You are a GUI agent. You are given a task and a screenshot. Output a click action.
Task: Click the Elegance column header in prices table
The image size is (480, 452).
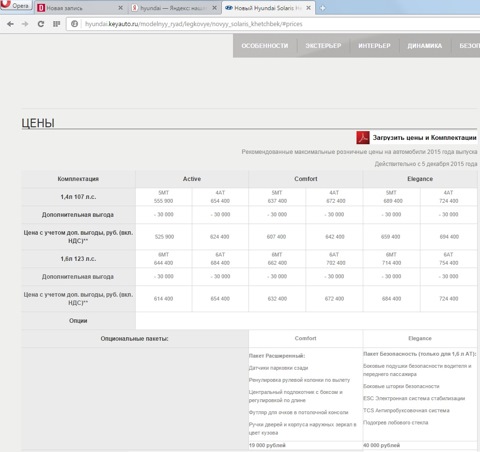pyautogui.click(x=420, y=179)
